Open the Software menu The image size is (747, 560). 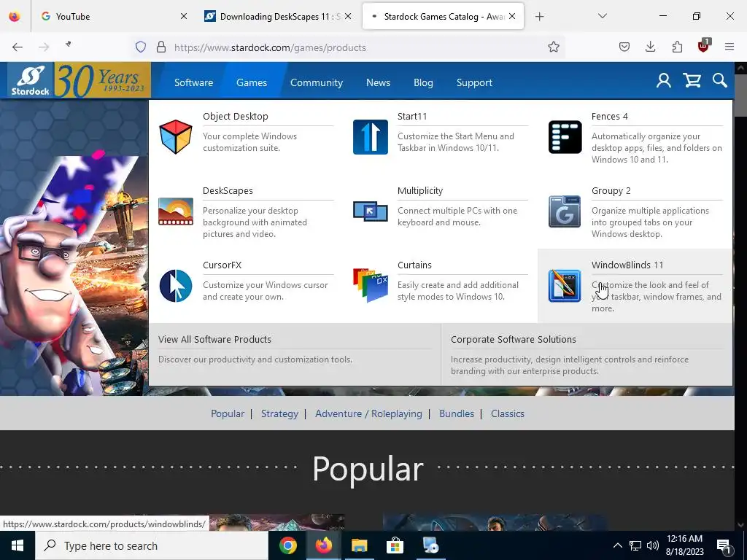click(x=193, y=82)
